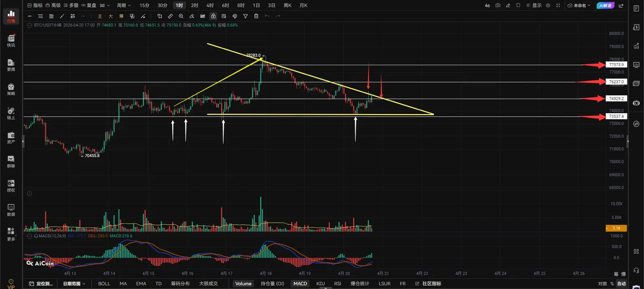
Task: Toggle the lock drawings button
Action: pyautogui.click(x=213, y=16)
